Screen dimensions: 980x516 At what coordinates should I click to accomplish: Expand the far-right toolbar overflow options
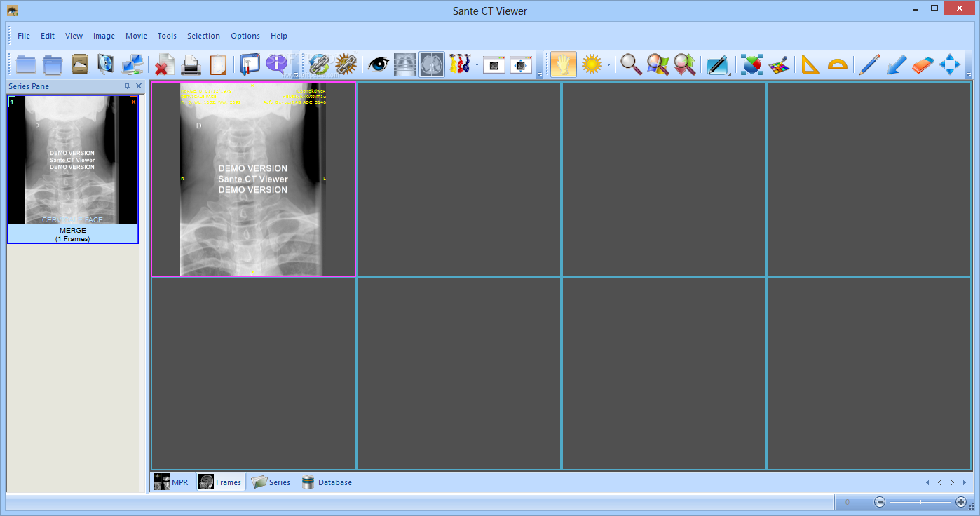(969, 75)
